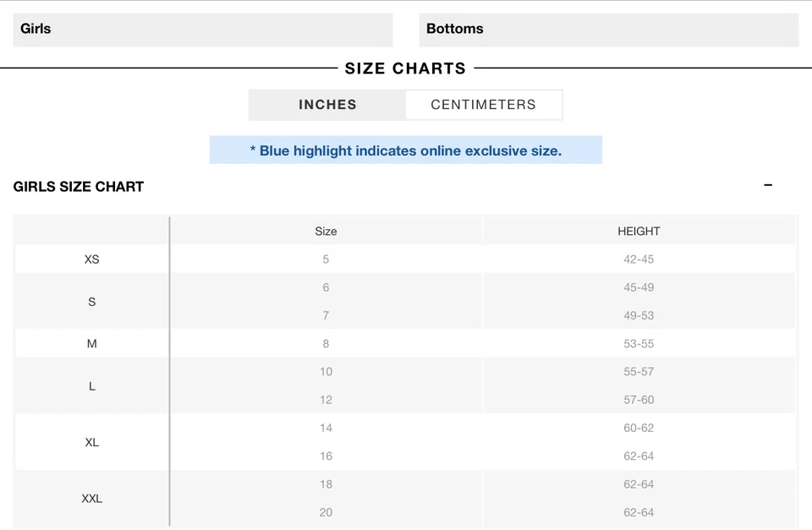812x530 pixels.
Task: Open the Bottoms category dropdown
Action: 608,30
